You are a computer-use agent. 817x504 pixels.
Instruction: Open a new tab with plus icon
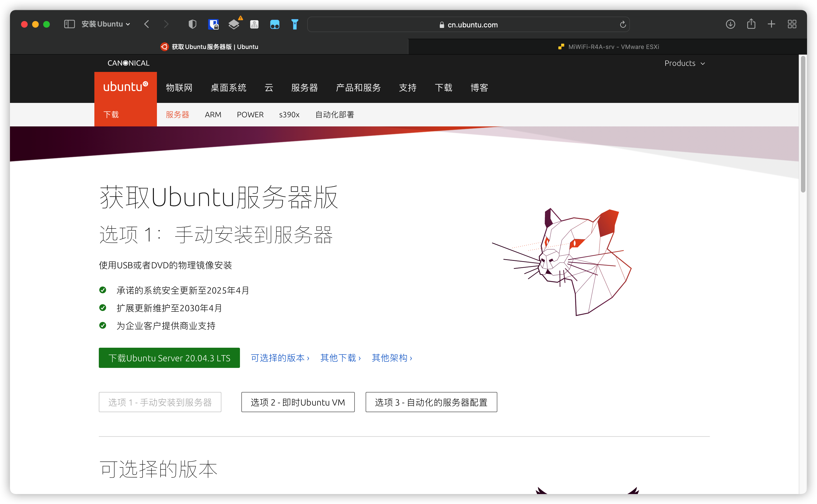pyautogui.click(x=771, y=24)
